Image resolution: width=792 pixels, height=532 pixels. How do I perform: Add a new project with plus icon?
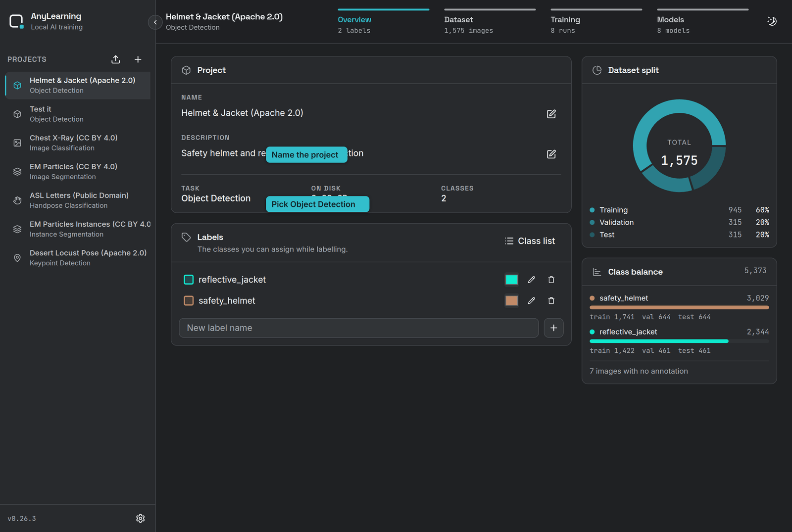click(138, 59)
